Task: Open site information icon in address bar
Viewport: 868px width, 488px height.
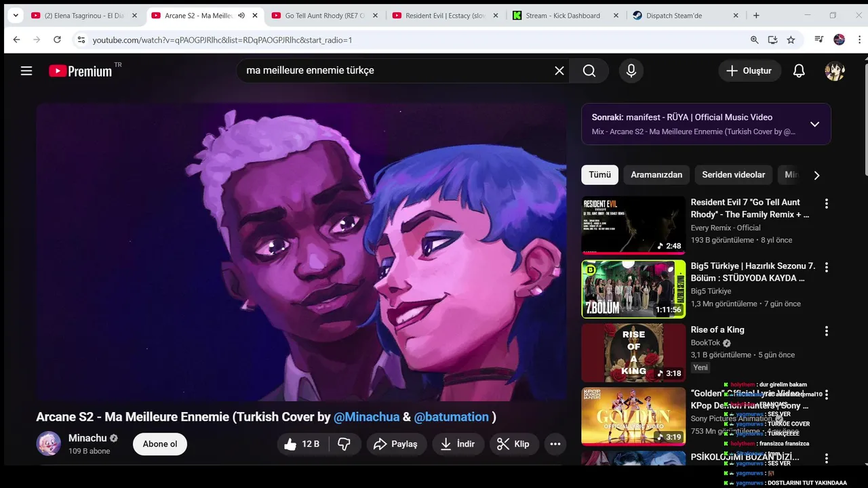Action: [81, 40]
